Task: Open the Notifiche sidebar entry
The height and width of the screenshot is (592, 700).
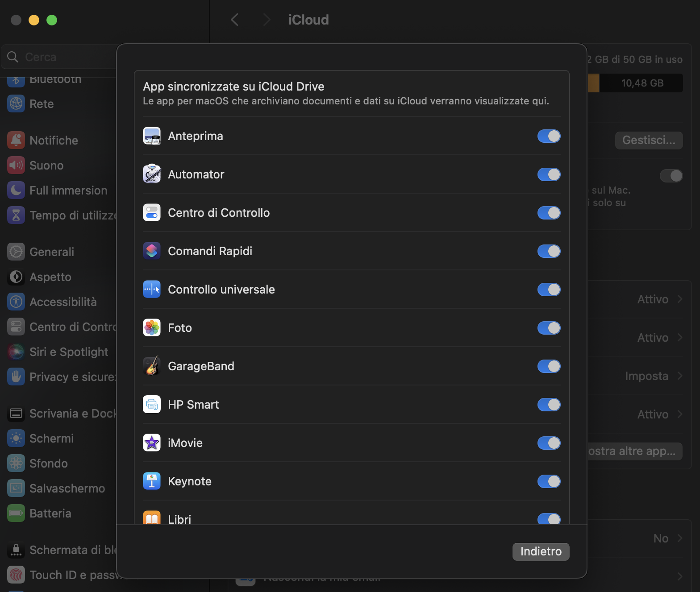Action: pyautogui.click(x=62, y=141)
